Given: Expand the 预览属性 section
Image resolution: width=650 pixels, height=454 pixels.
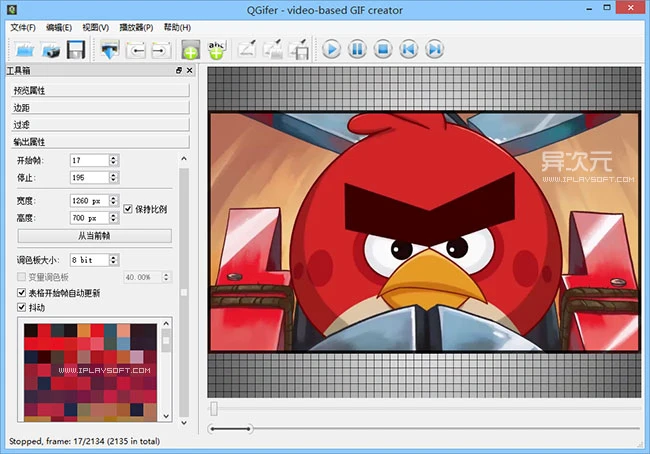Looking at the screenshot, I should click(x=100, y=90).
